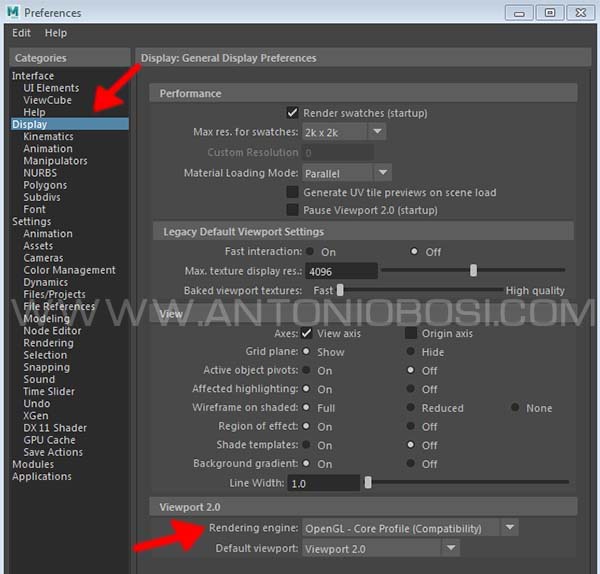This screenshot has width=600, height=574.
Task: Select Selection category
Action: (x=45, y=355)
